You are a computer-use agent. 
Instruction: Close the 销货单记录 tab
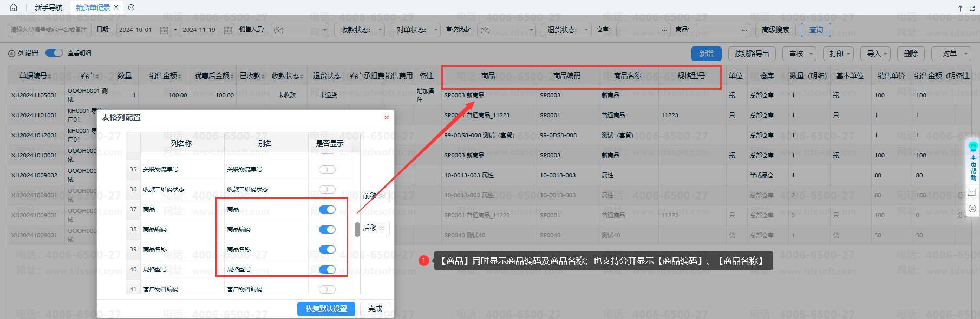[x=116, y=8]
